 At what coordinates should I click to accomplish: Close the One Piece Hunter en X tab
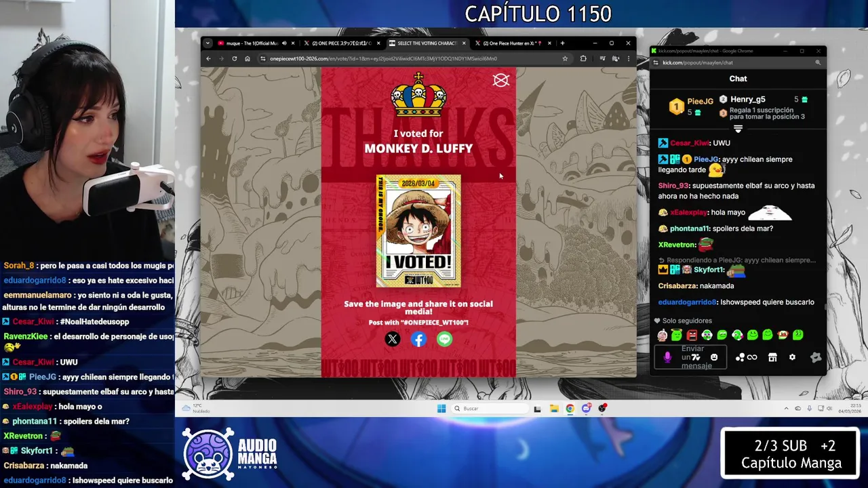point(549,43)
